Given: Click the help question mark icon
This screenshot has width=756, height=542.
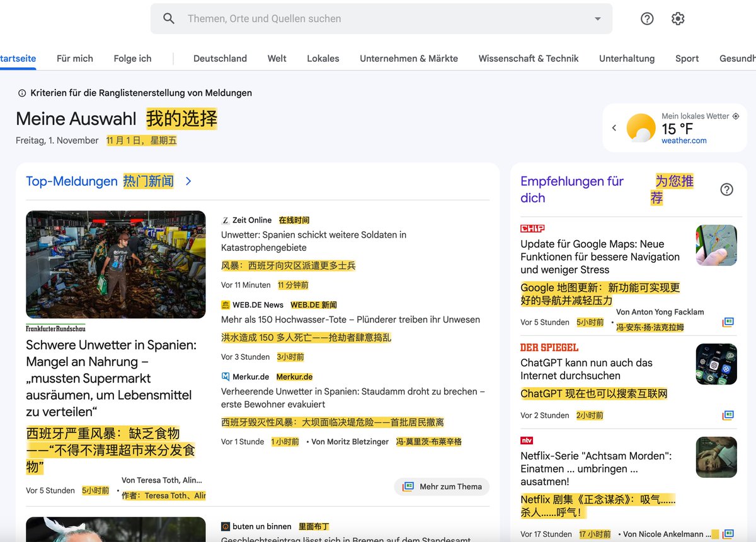Looking at the screenshot, I should pyautogui.click(x=646, y=18).
